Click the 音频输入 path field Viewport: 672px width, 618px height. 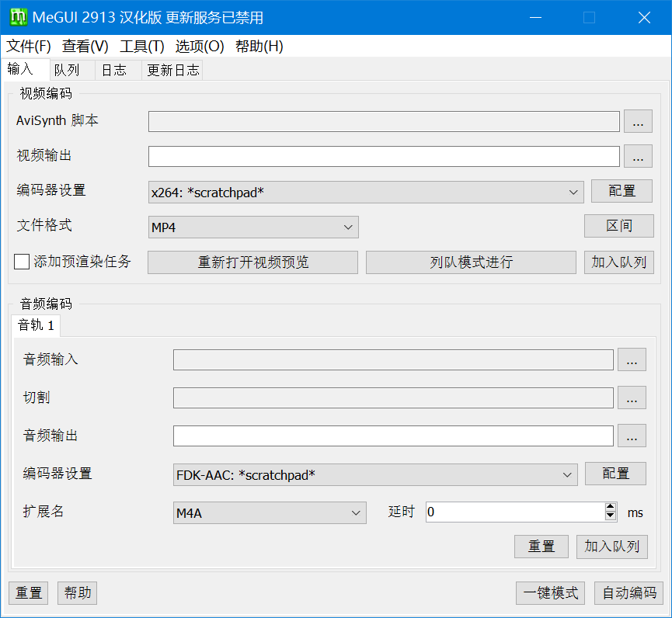tap(393, 359)
